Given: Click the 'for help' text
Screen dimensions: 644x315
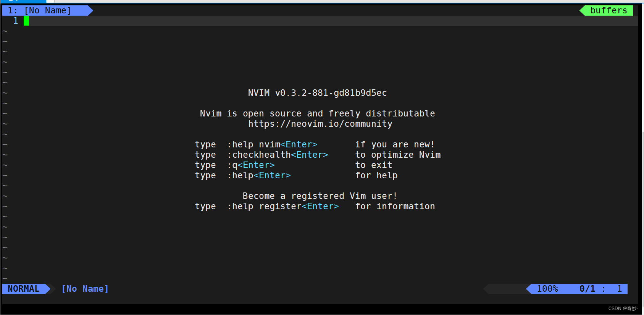Looking at the screenshot, I should pos(376,175).
